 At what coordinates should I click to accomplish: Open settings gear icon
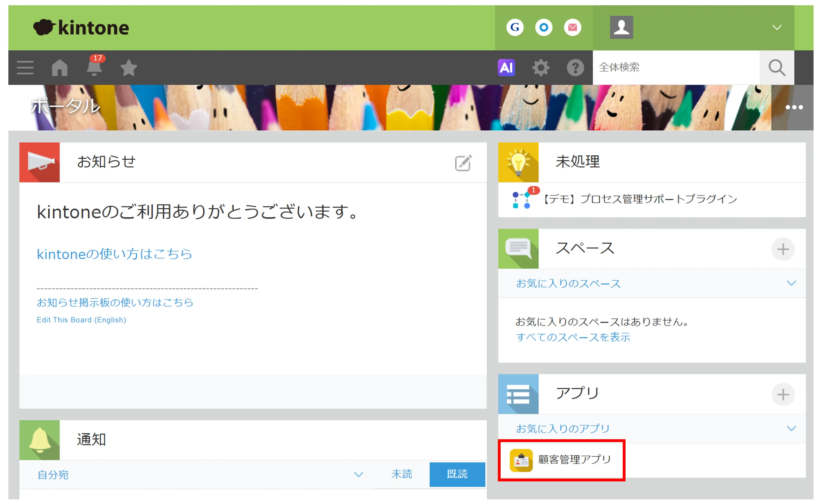[x=541, y=68]
